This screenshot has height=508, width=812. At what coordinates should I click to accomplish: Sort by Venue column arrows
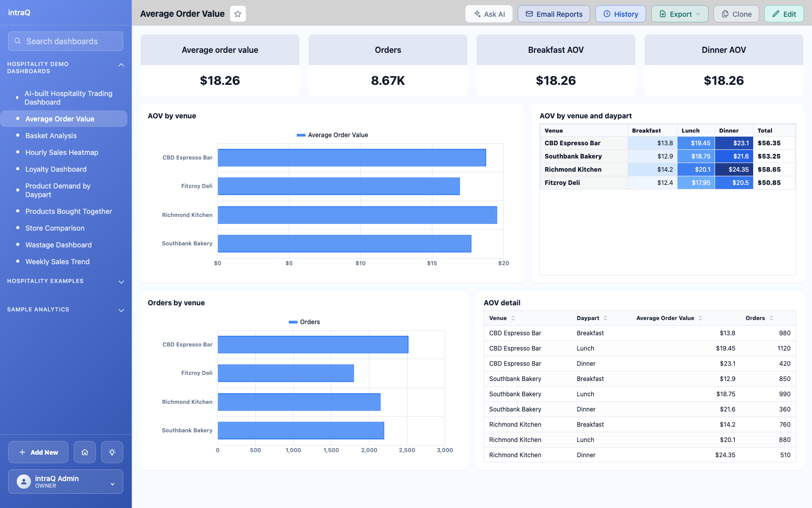(x=513, y=318)
